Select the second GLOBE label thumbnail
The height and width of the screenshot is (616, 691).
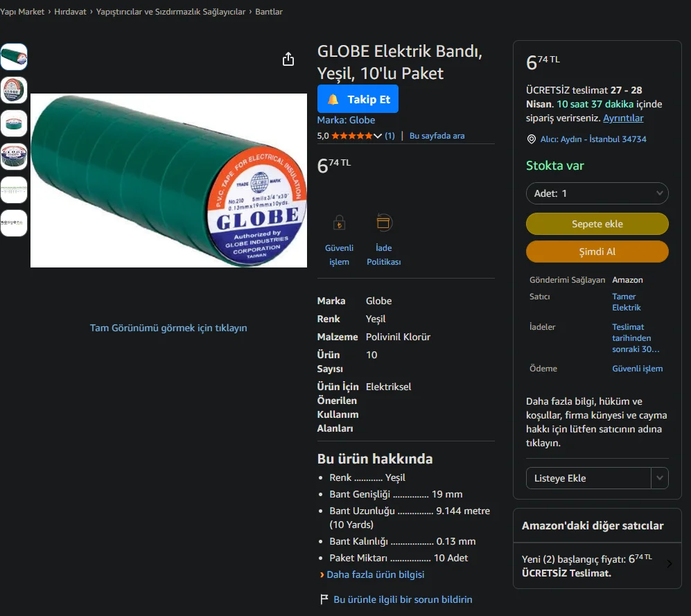pos(14,90)
